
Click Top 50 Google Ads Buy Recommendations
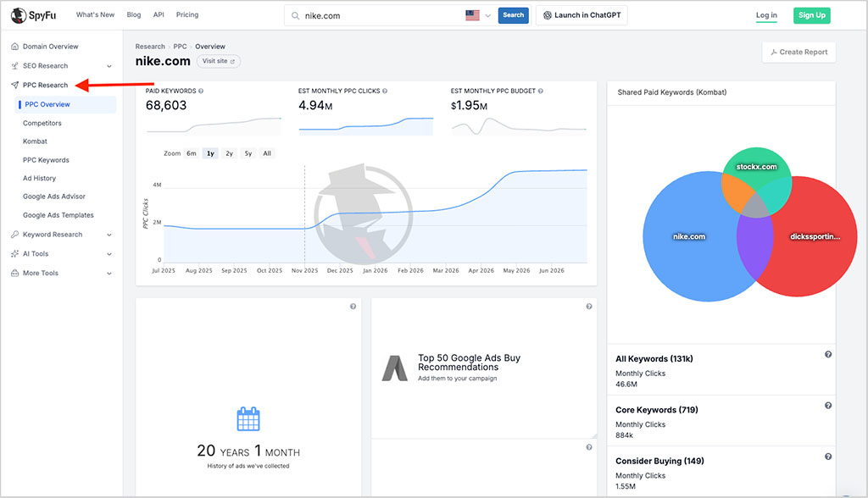(469, 362)
